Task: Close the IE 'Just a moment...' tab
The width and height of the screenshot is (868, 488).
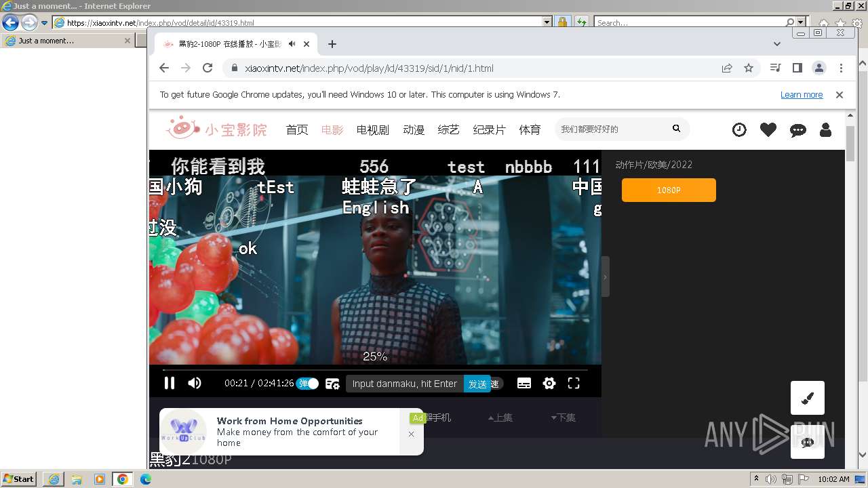Action: click(x=127, y=41)
